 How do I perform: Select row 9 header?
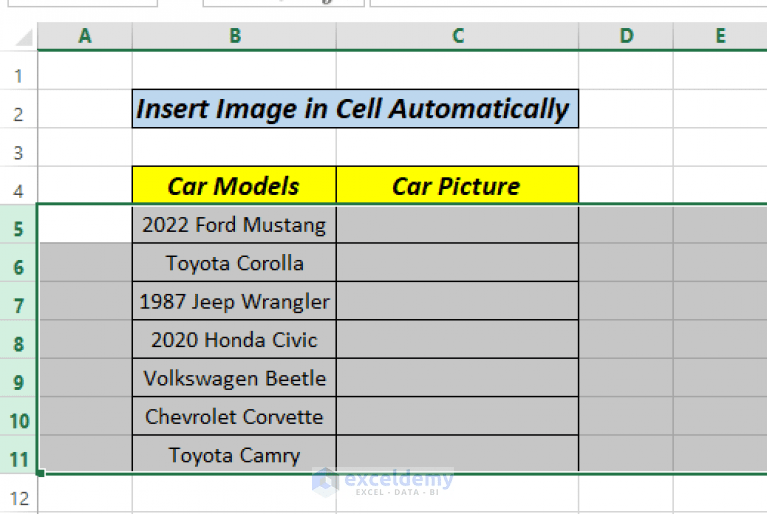pos(19,378)
